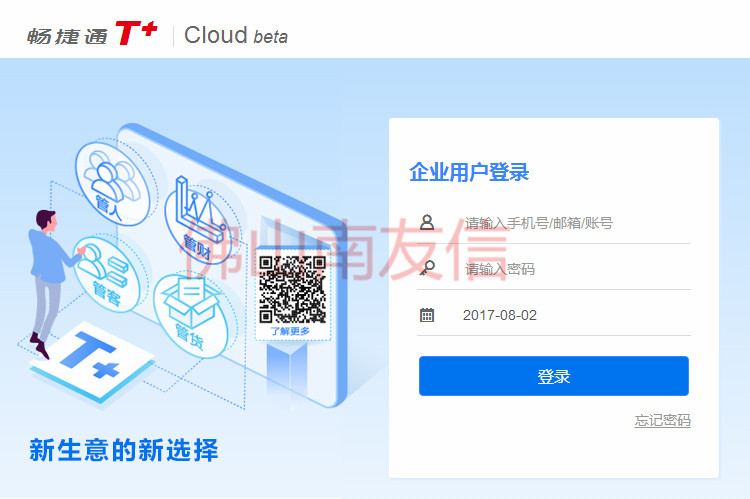Click the key icon beside password field
Screen dimensions: 750x499
[427, 268]
